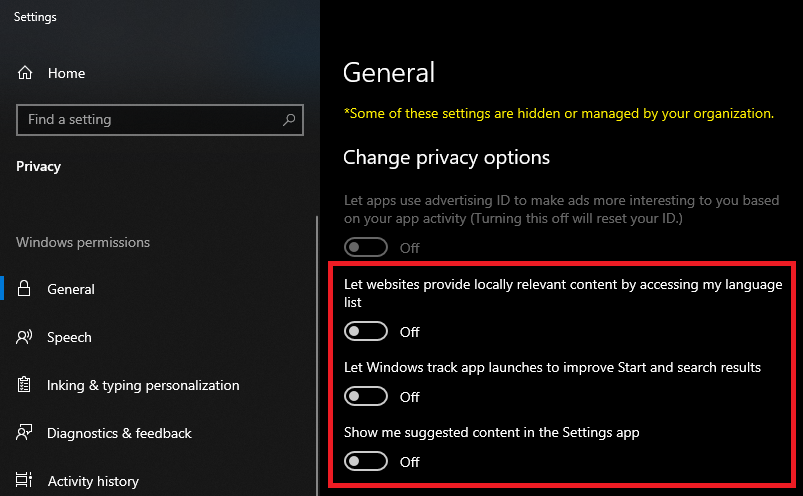
Task: Toggle the advertising ID switch
Action: click(365, 248)
